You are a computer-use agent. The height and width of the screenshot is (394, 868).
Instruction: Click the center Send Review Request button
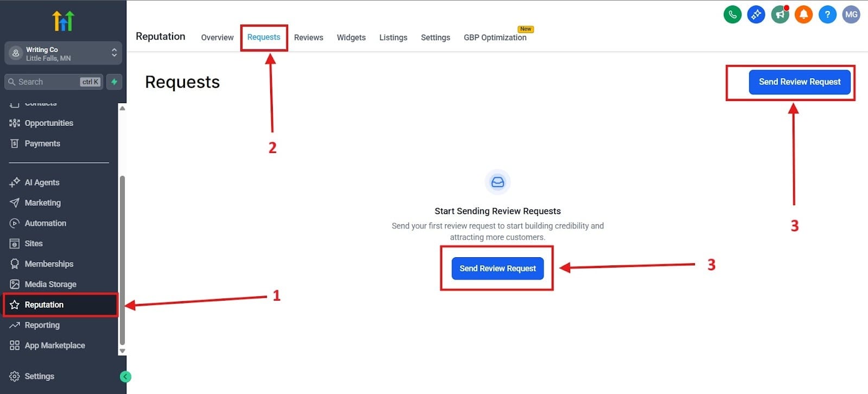point(497,269)
